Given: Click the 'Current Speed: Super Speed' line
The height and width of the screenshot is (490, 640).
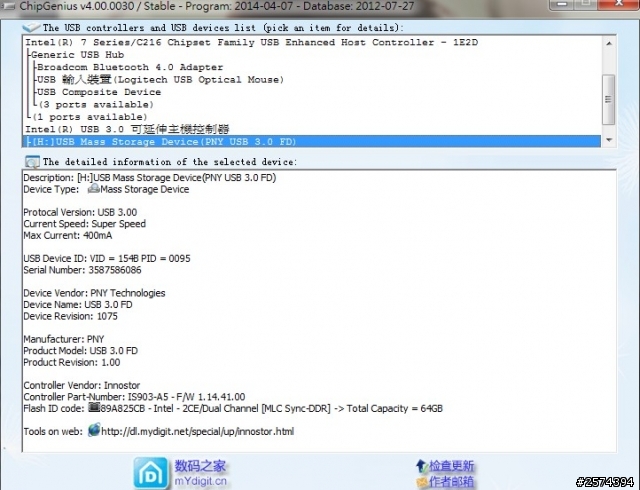Looking at the screenshot, I should (84, 224).
